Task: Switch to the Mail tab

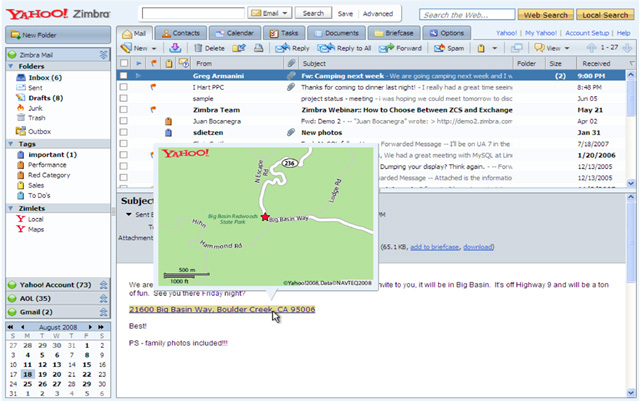Action: [134, 33]
